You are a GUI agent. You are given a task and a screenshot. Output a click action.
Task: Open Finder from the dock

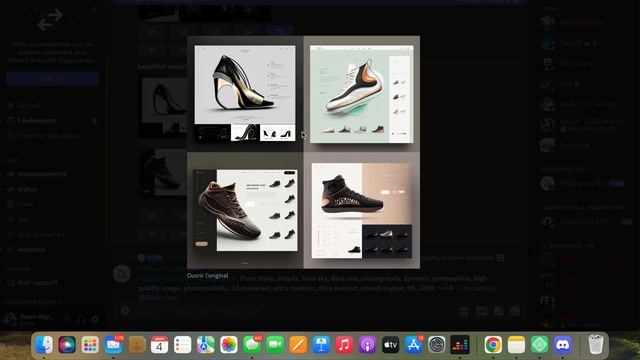tap(44, 345)
